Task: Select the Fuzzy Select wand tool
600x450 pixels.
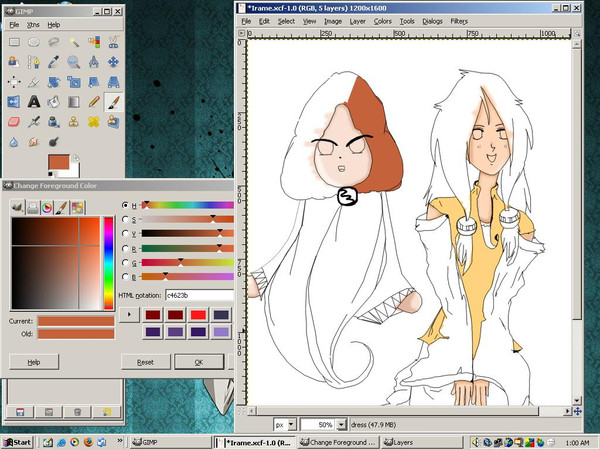Action: (74, 42)
